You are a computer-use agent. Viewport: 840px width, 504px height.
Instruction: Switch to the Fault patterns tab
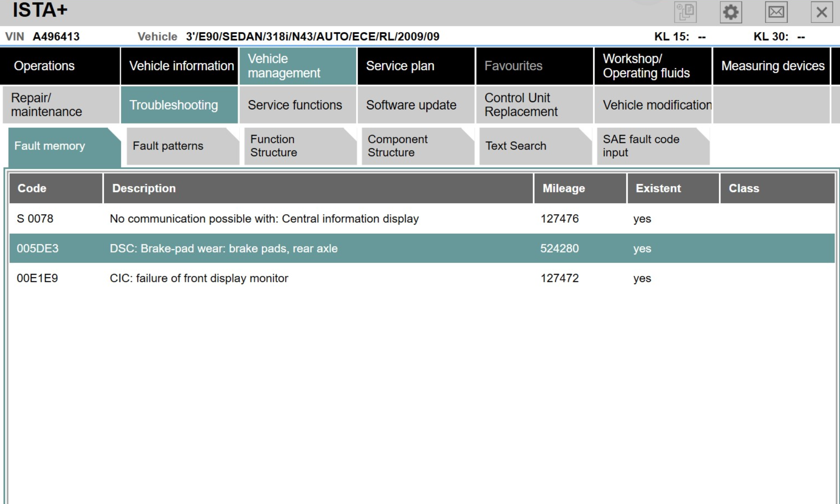click(183, 146)
